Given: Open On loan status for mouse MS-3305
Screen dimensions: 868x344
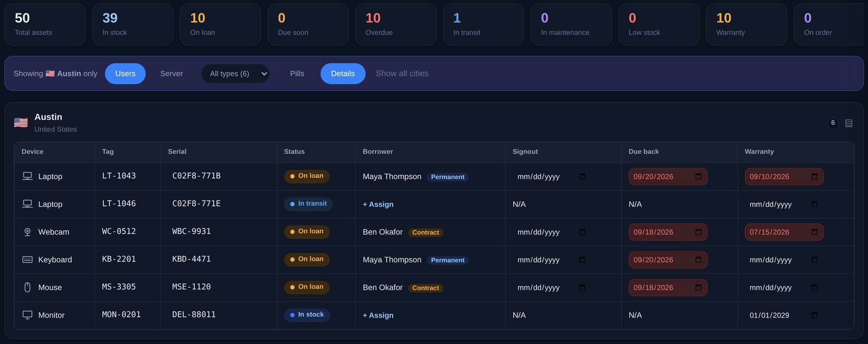Looking at the screenshot, I should [307, 287].
